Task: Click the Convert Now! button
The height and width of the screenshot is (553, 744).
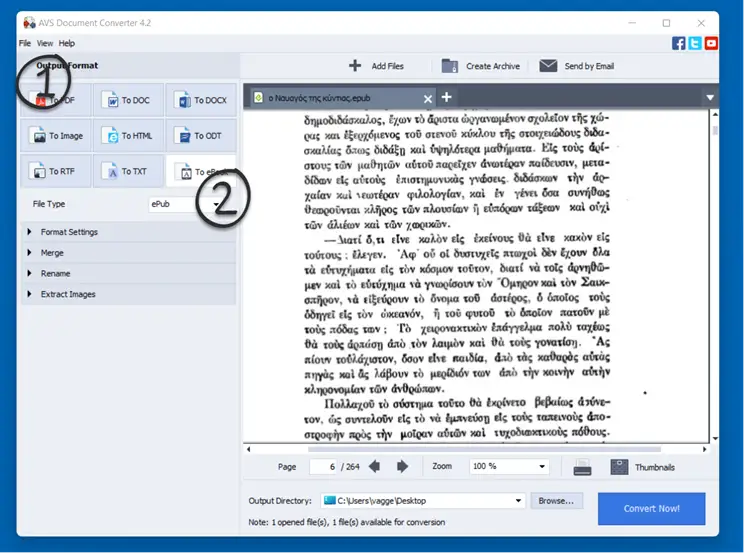Action: (x=651, y=508)
